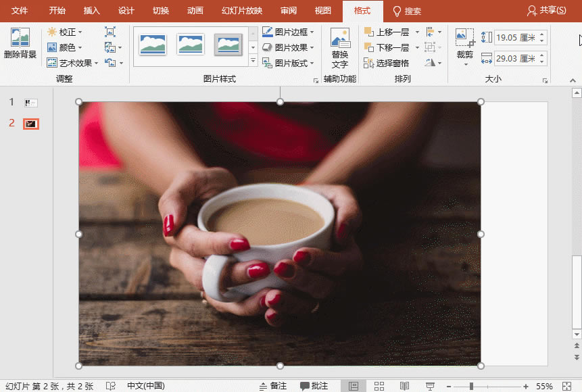
Task: Open the 裁剪 crop tool
Action: [x=464, y=47]
